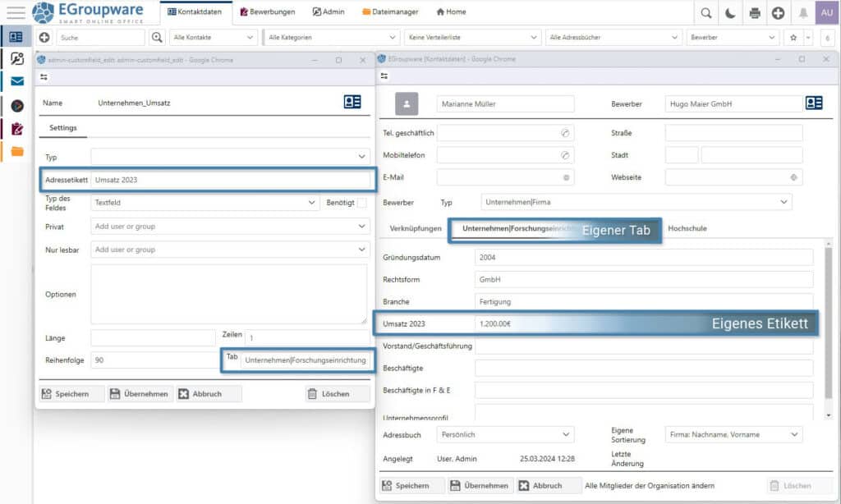Toggle dark mode moon icon

coord(729,12)
